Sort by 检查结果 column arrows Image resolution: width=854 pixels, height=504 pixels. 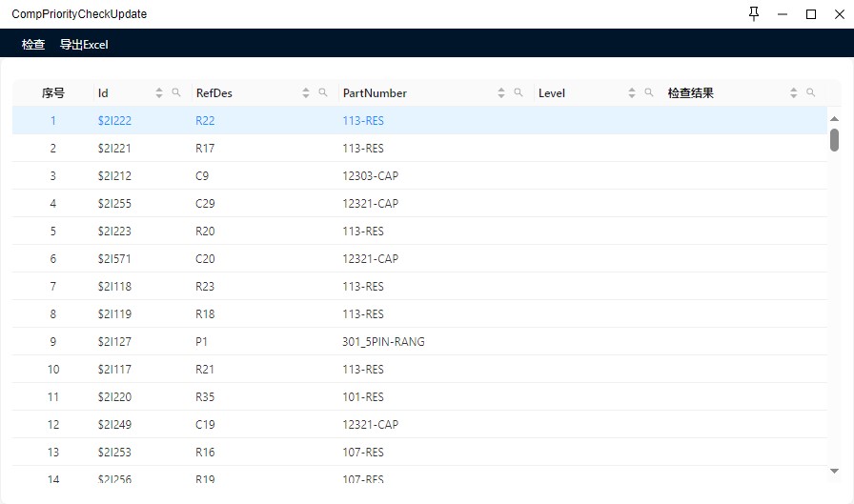pyautogui.click(x=794, y=93)
